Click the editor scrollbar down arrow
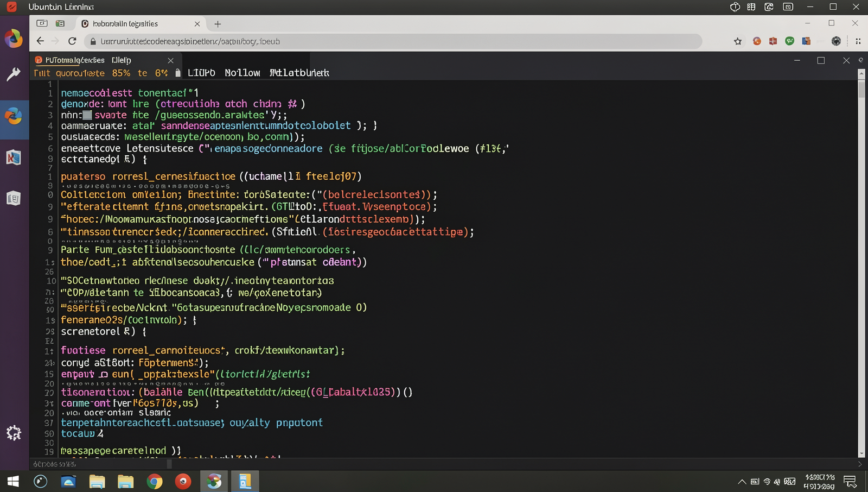This screenshot has width=868, height=492. click(x=861, y=453)
